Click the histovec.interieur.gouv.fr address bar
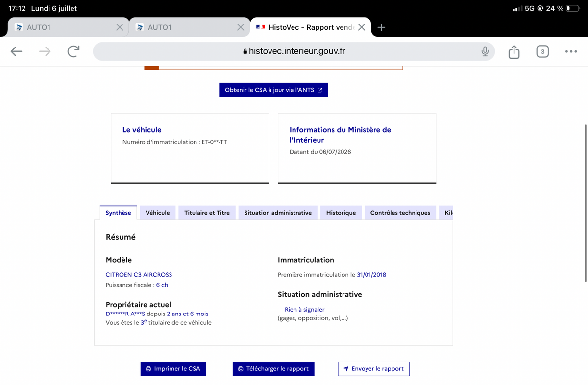Image resolution: width=588 pixels, height=386 pixels. coord(294,51)
